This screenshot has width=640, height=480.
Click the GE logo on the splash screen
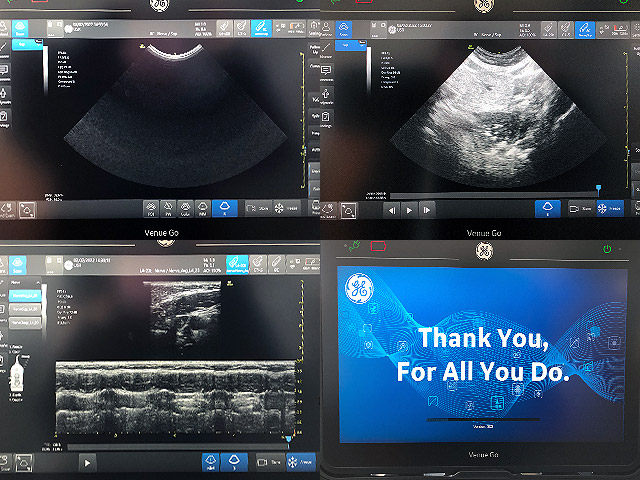click(x=359, y=288)
